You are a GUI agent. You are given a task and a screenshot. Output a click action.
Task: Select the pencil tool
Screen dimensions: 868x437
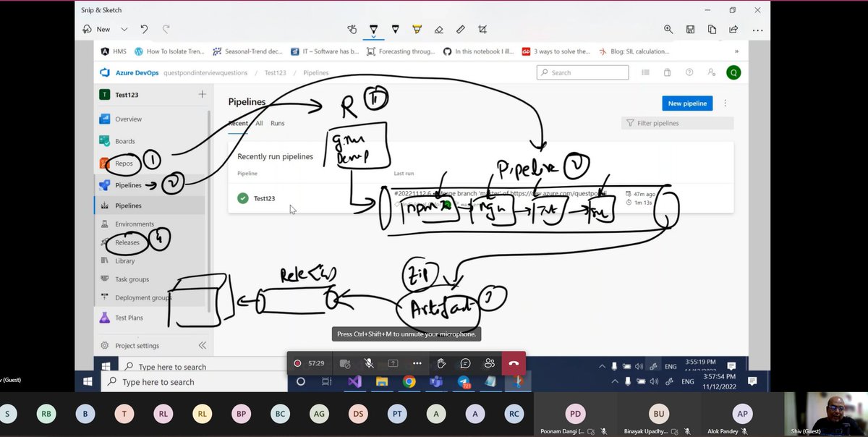(x=396, y=29)
